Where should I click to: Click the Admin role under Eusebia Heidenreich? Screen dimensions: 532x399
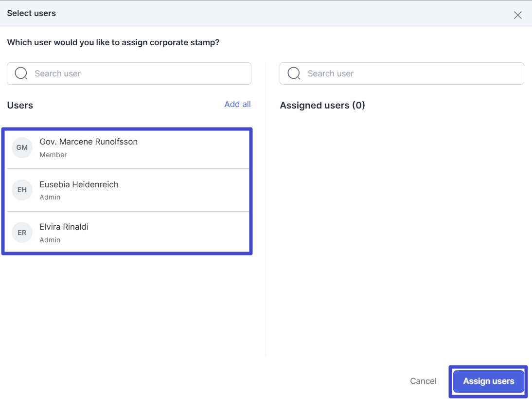50,197
